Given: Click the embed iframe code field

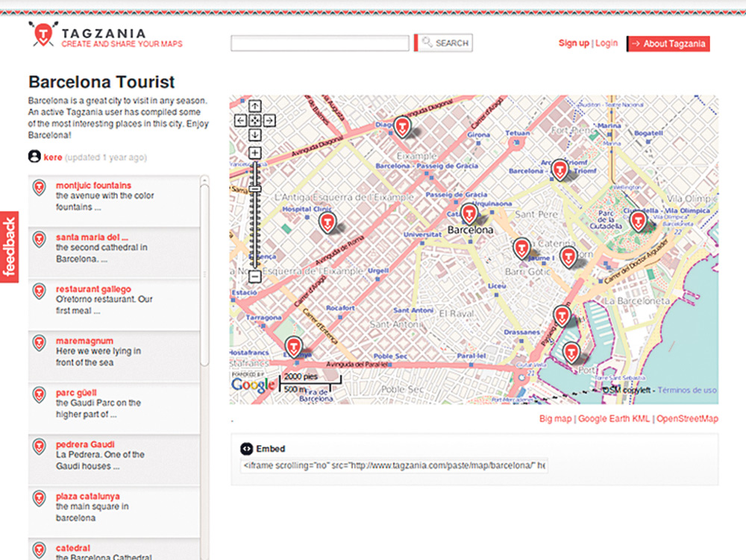Looking at the screenshot, I should 394,465.
